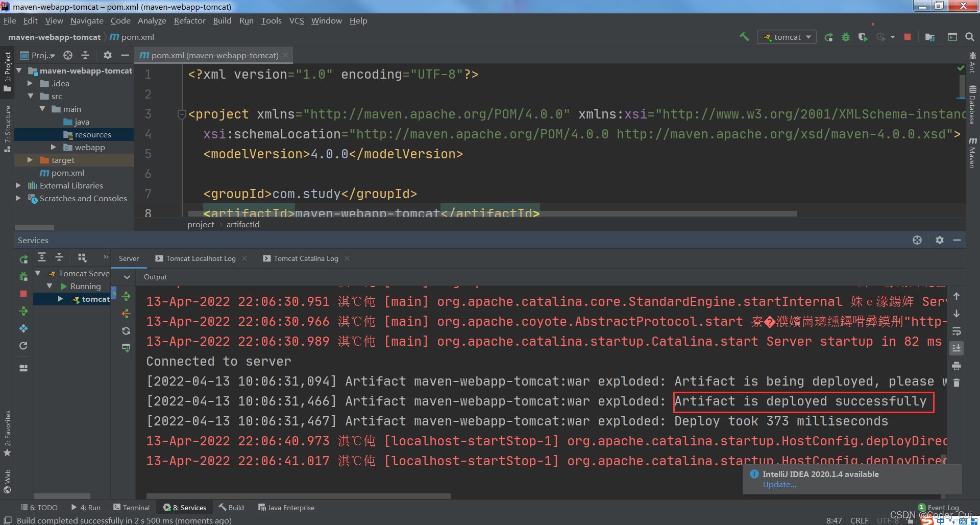Open Services panel settings gear

[940, 240]
